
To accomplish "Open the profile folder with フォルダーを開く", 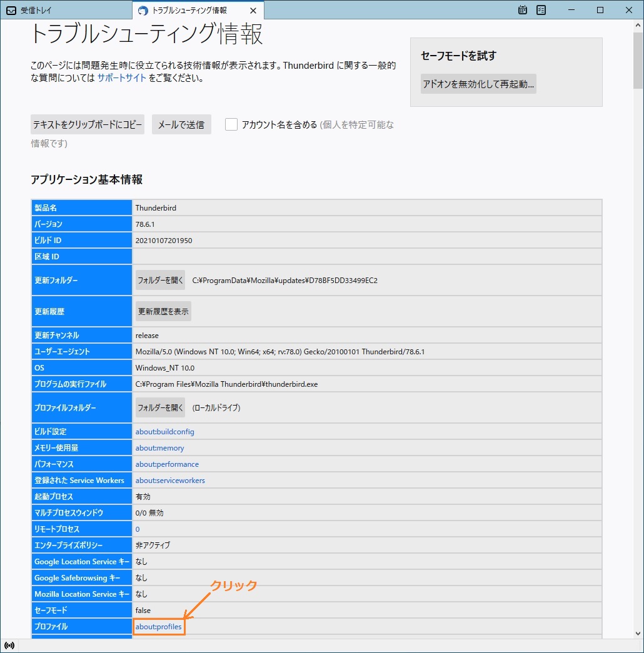I will point(160,408).
